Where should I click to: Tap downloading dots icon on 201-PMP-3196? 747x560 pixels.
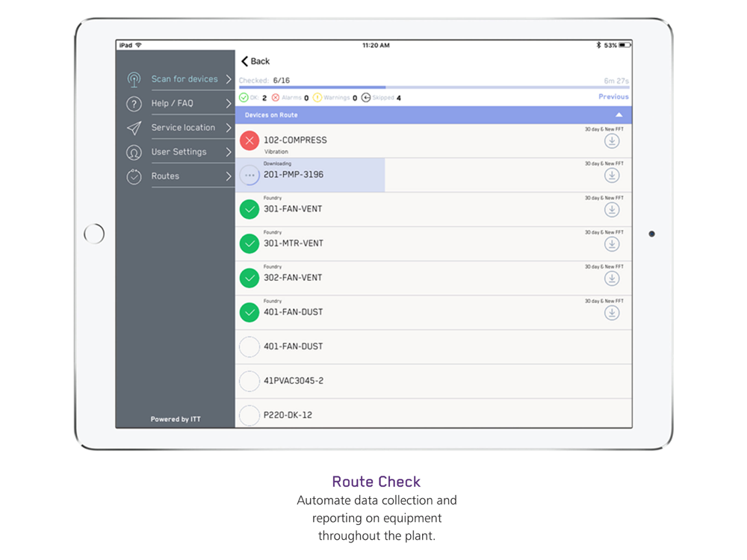(249, 175)
